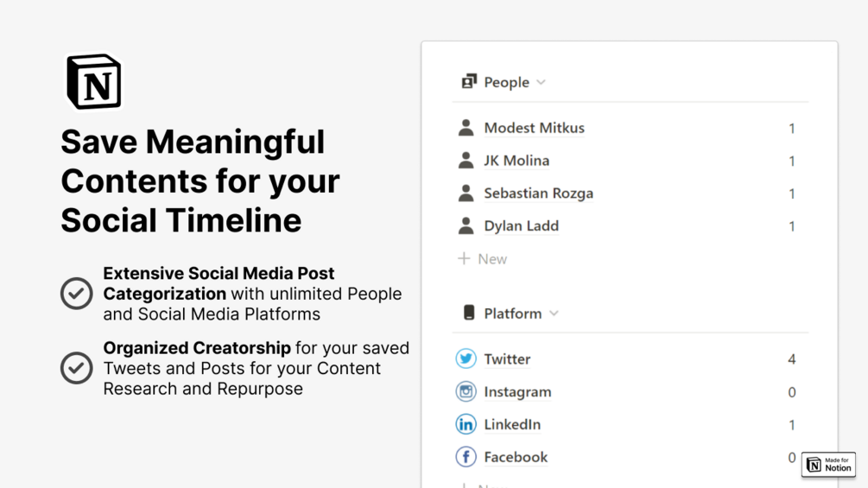
Task: Click the Dylan Ladd person icon
Action: tap(466, 226)
